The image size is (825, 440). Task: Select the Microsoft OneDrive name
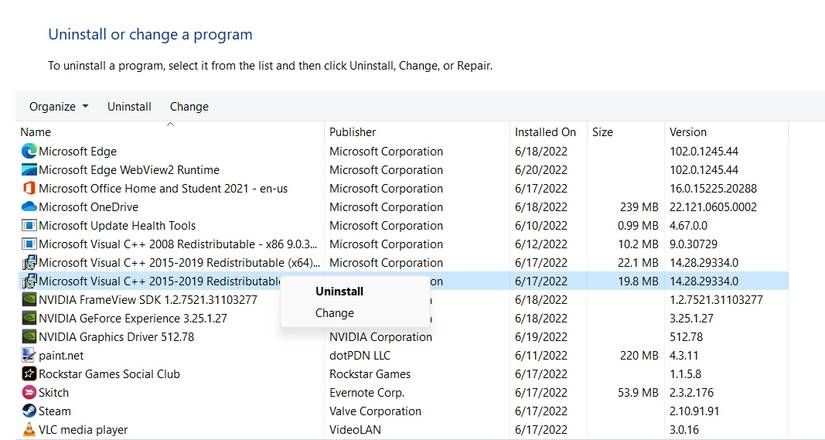(88, 207)
